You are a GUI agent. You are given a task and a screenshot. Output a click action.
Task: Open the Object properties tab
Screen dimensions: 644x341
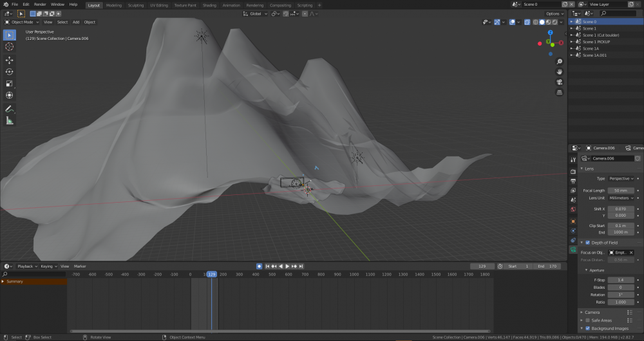(573, 221)
